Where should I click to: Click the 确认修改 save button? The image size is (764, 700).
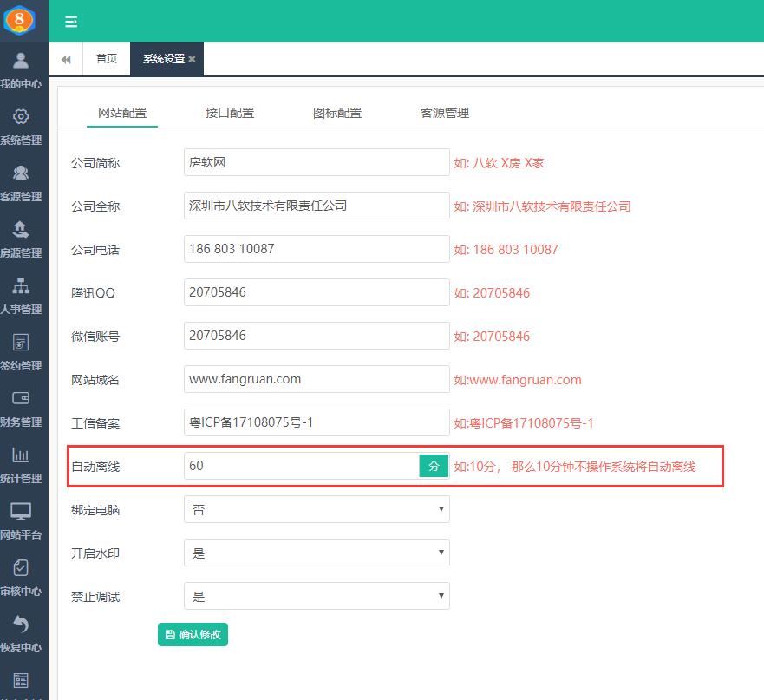coord(193,635)
